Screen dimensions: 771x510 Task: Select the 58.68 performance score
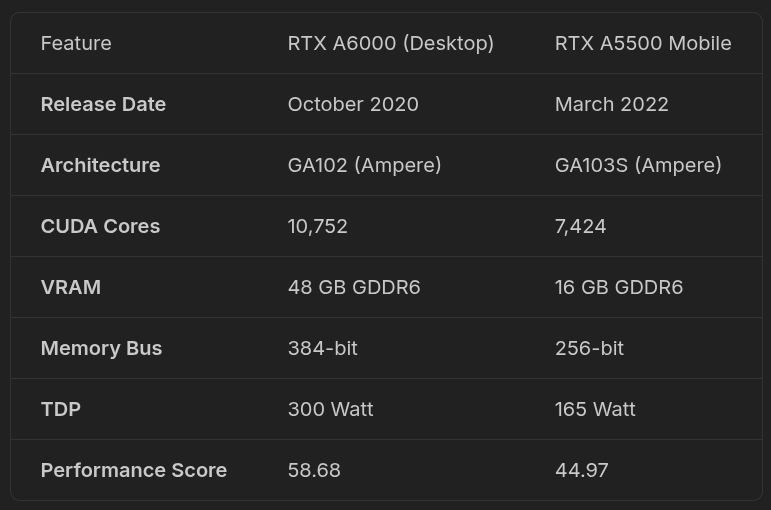(314, 470)
